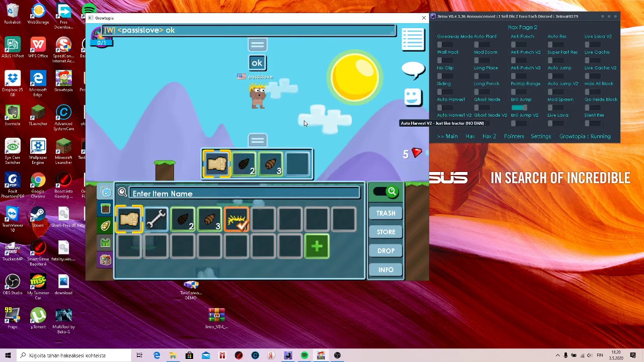Screen dimensions: 644x362
Task: Click the Windows taskbar search box
Action: pos(74,355)
